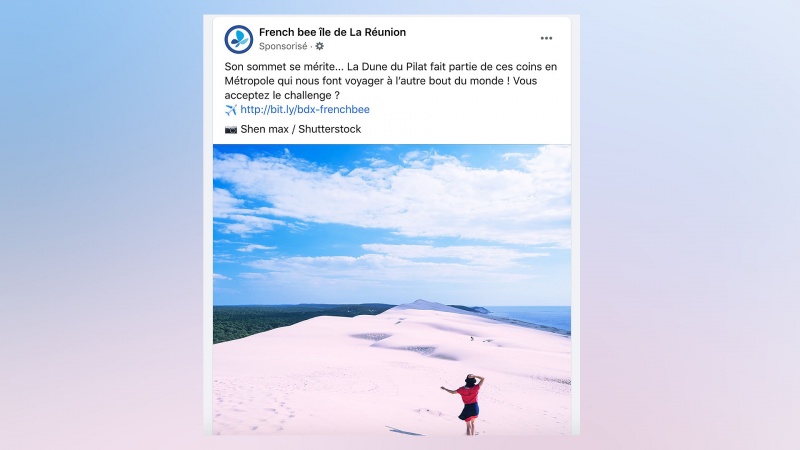The height and width of the screenshot is (450, 800).
Task: Click the green forest area in photo
Action: point(276,320)
